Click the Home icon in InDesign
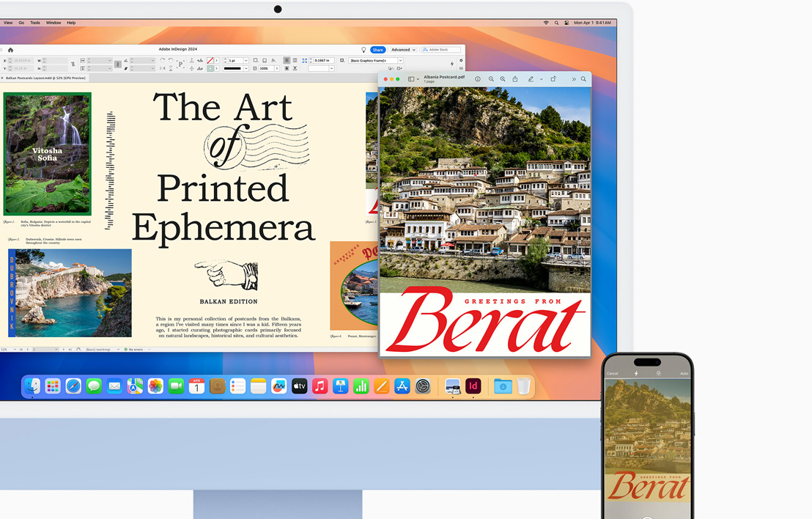The height and width of the screenshot is (519, 812). (10, 50)
